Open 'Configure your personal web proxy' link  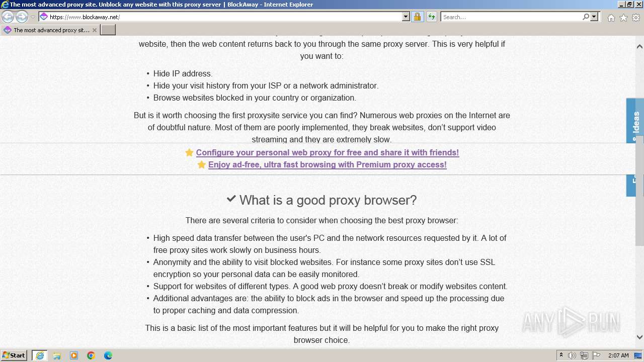click(x=328, y=152)
